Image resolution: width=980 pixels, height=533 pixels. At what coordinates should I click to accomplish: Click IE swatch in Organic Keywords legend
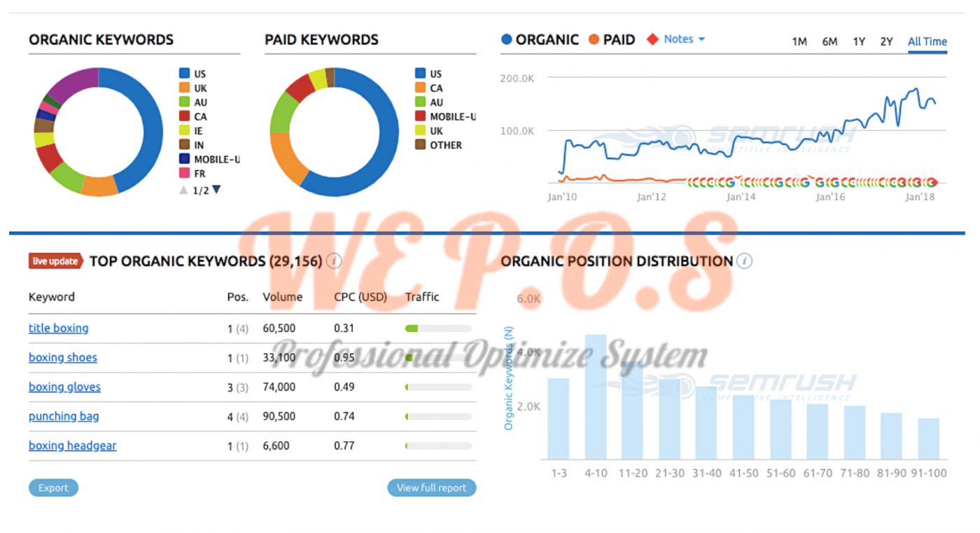click(185, 130)
